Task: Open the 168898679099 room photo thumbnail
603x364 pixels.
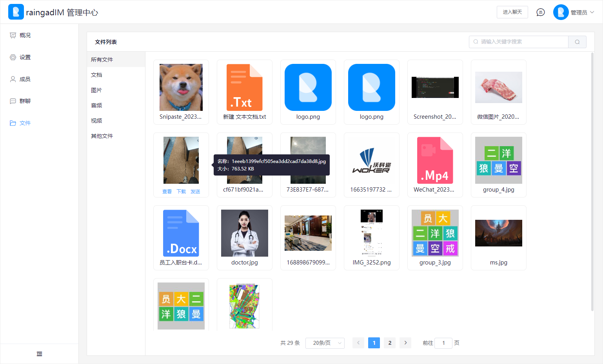Action: tap(308, 233)
